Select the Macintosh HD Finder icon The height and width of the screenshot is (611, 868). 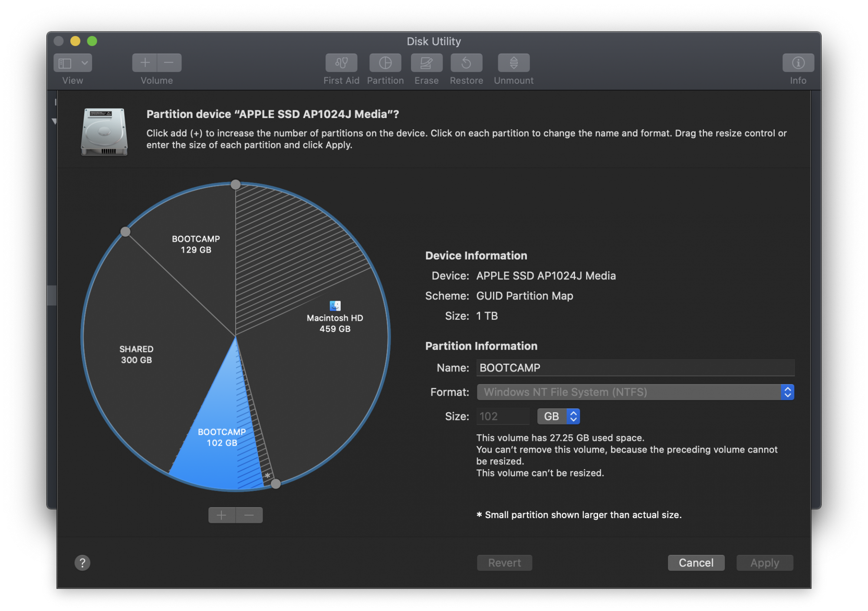tap(335, 306)
